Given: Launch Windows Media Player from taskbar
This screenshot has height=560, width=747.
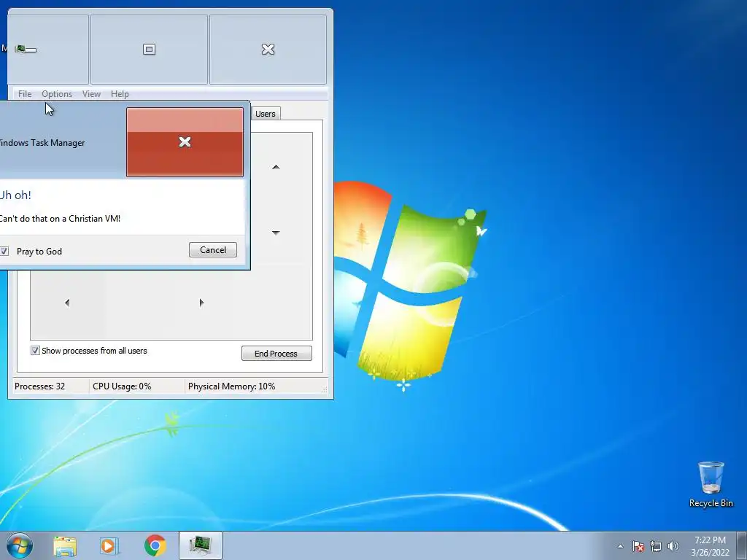Looking at the screenshot, I should point(109,545).
